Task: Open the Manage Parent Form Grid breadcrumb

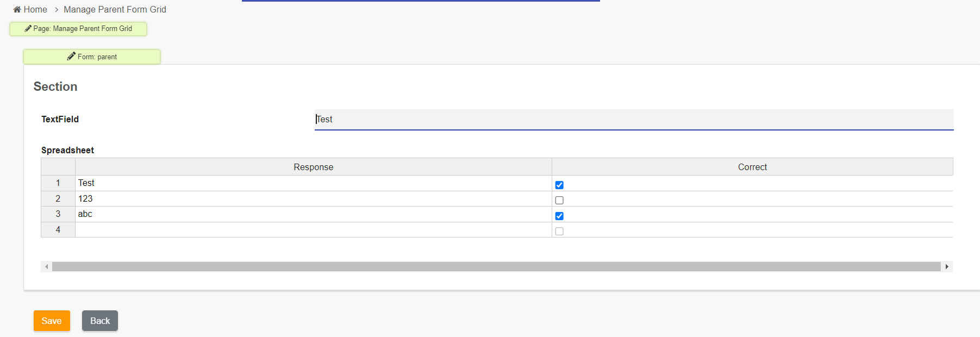Action: pos(115,10)
